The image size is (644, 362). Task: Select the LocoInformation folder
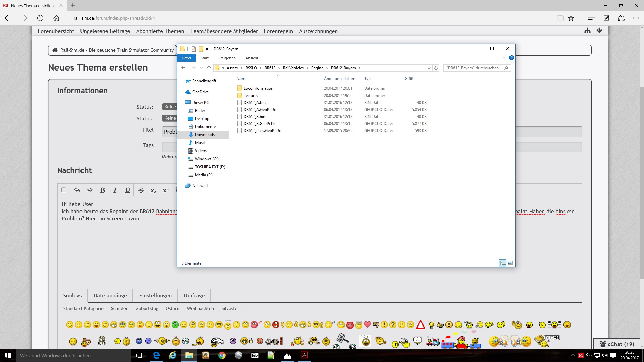(258, 88)
